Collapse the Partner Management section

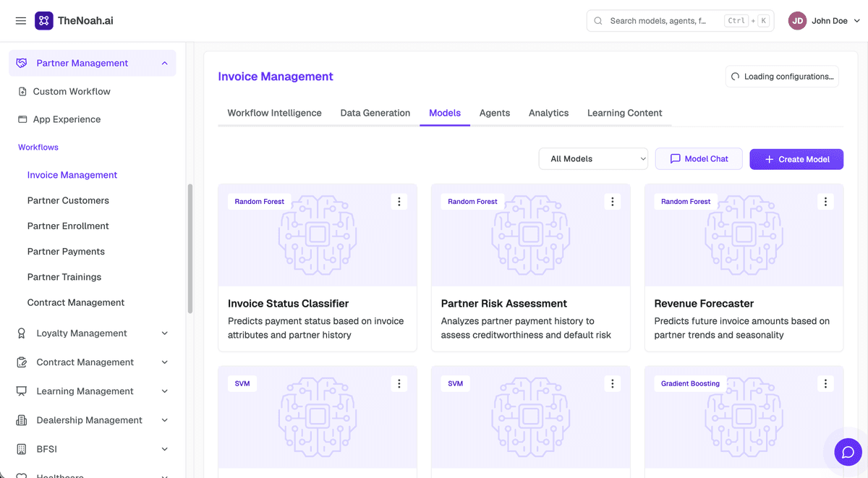(165, 63)
